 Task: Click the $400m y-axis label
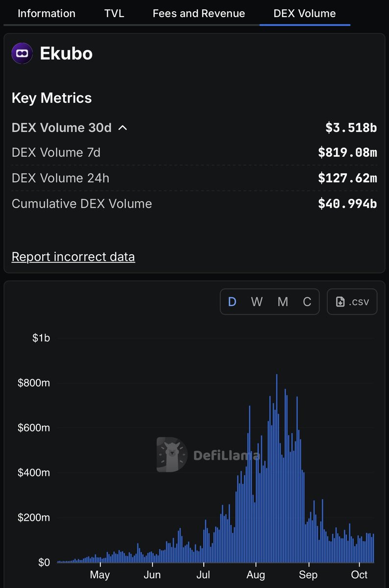pos(34,473)
